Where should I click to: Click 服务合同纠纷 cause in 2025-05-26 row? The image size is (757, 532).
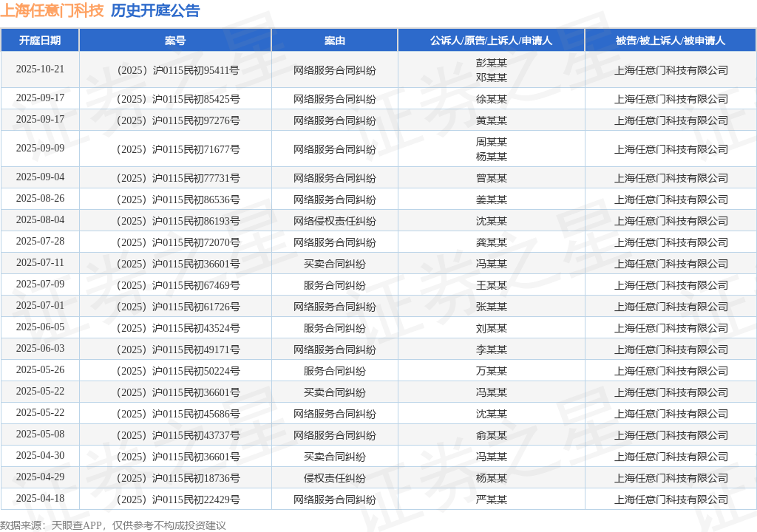click(x=335, y=371)
